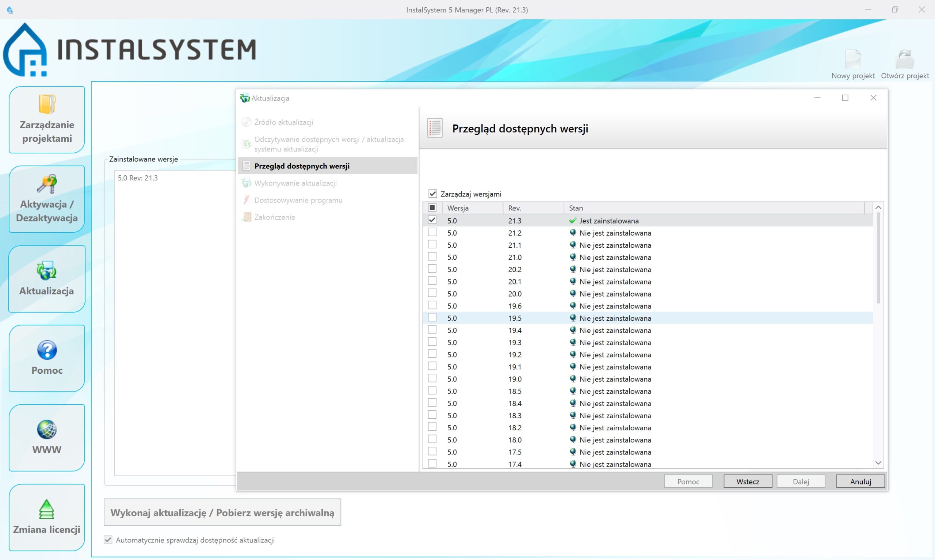Viewport: 935px width, 560px height.
Task: Select the Źródło aktualizacji wizard step
Action: coord(328,122)
